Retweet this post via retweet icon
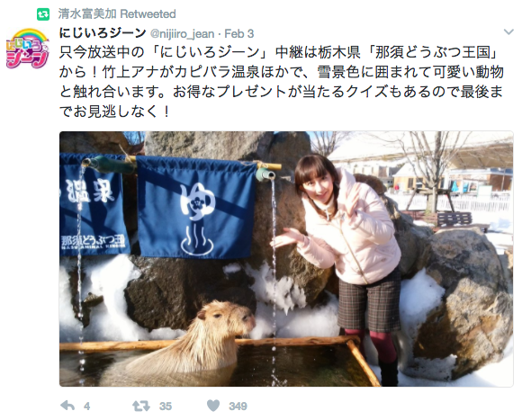Viewport: 522px width, 420px height. [140, 406]
